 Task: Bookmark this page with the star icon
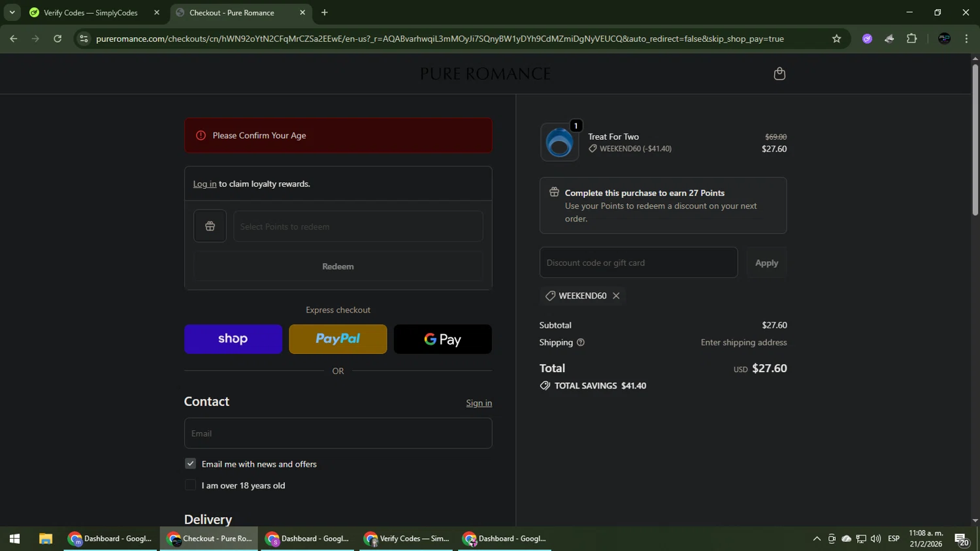click(x=836, y=39)
